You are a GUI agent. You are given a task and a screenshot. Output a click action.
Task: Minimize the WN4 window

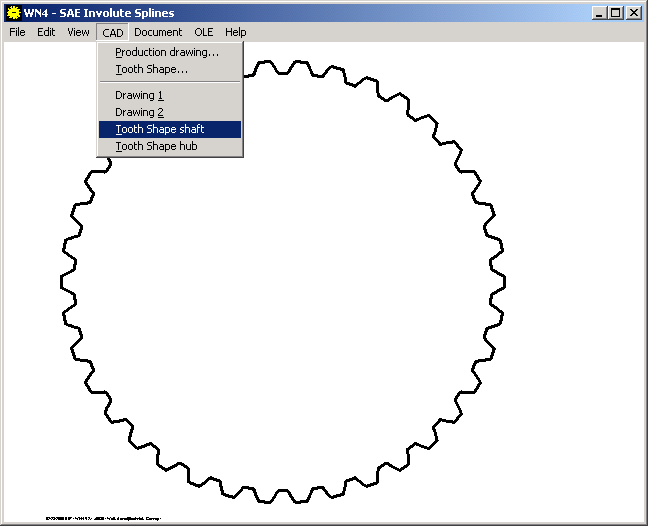[x=598, y=13]
